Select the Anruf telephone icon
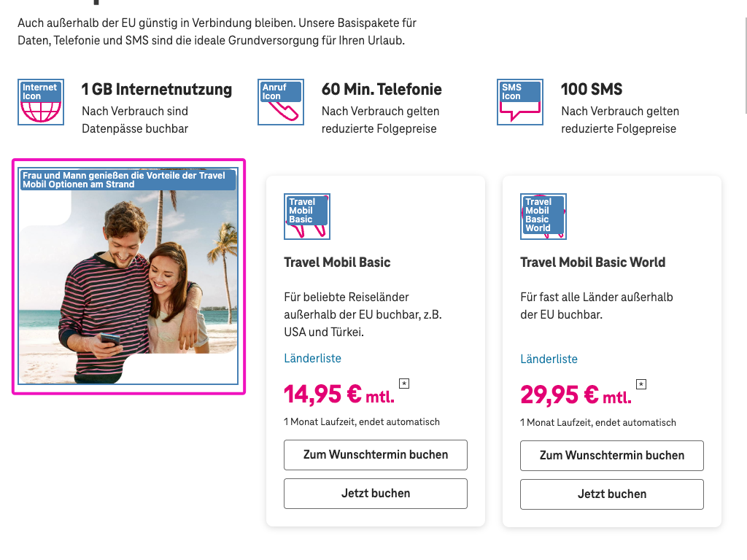Viewport: 747px width, 560px height. point(280,101)
